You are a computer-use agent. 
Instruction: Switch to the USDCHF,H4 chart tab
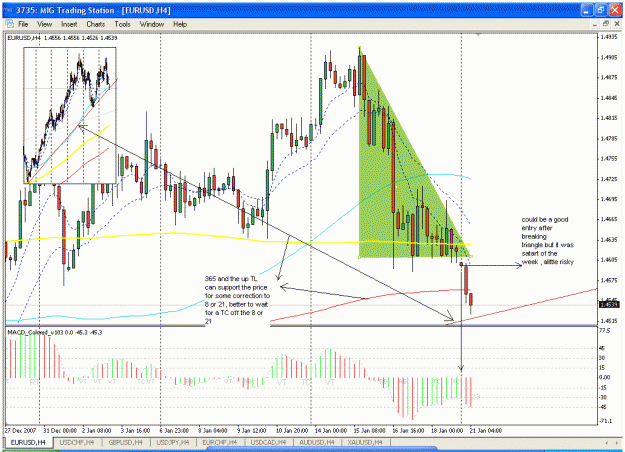point(77,442)
